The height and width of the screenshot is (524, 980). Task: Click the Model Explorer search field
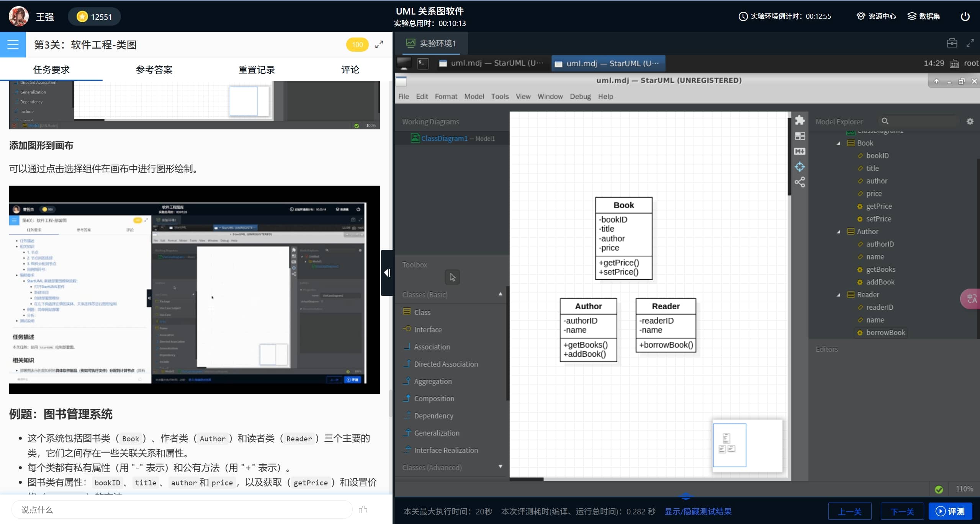click(919, 121)
